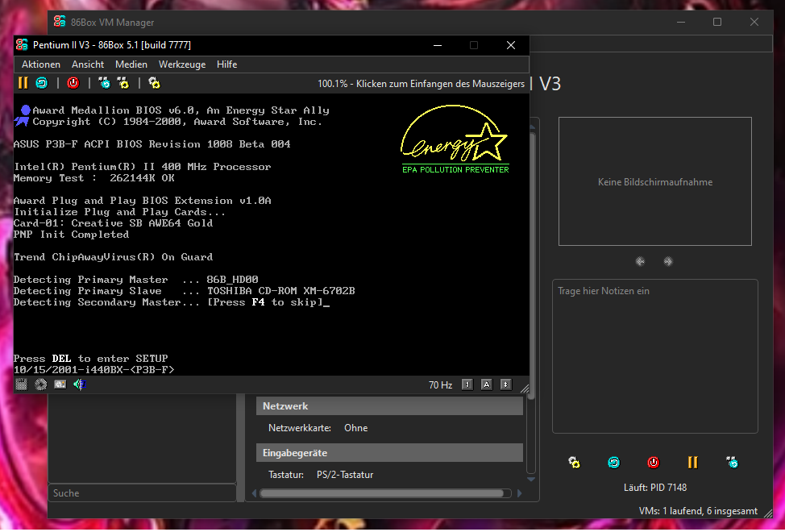Click the Ctrl+Alt+Del icon in VM Manager
Viewport: 785px width, 532px height.
click(x=732, y=463)
